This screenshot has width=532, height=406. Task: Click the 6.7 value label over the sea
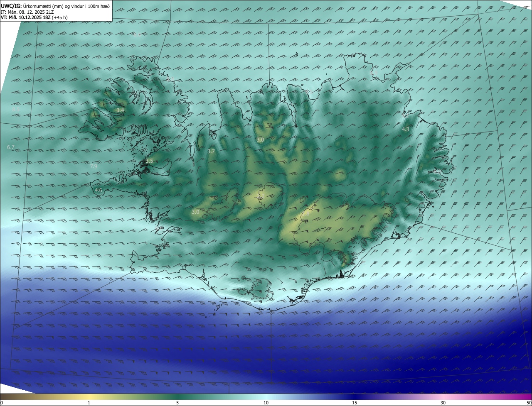coord(11,147)
